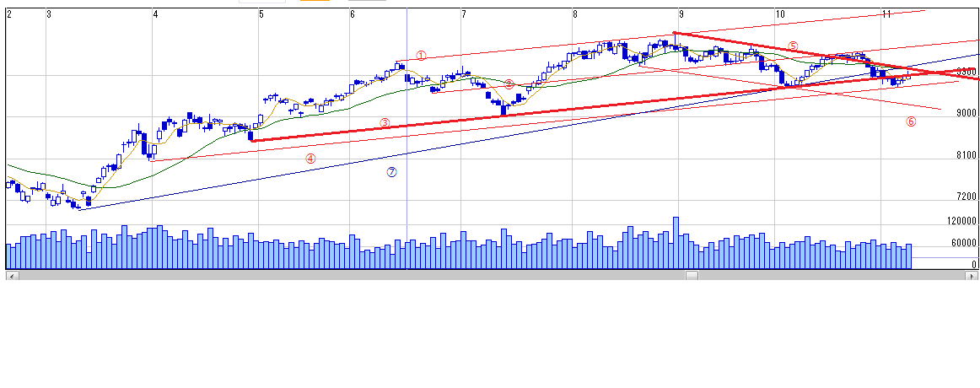Viewport: 980px width, 388px height.
Task: Click month 9 marker on the time axis
Action: 681,14
